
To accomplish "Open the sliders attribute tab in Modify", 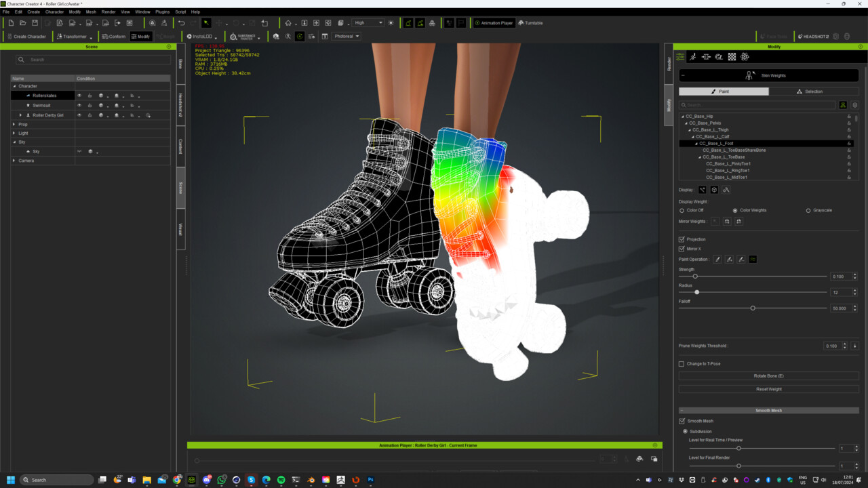I will pos(680,57).
